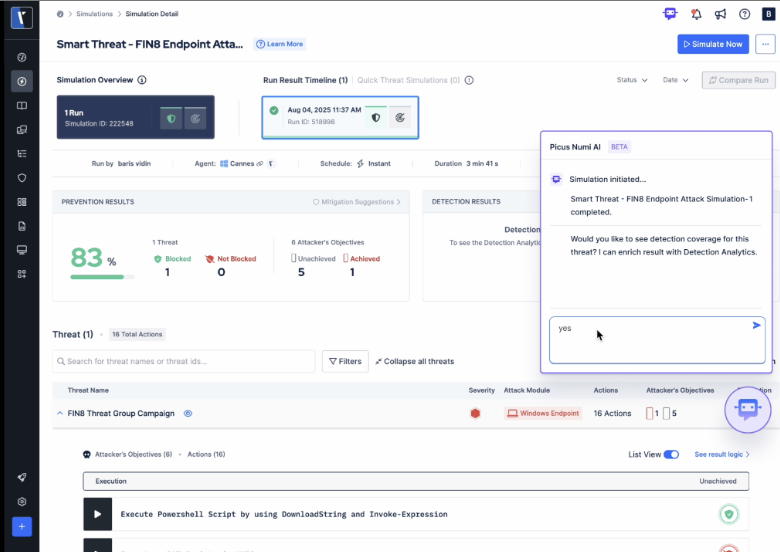This screenshot has height=552, width=780.
Task: Click the rocket icon in left sidebar
Action: (22, 480)
